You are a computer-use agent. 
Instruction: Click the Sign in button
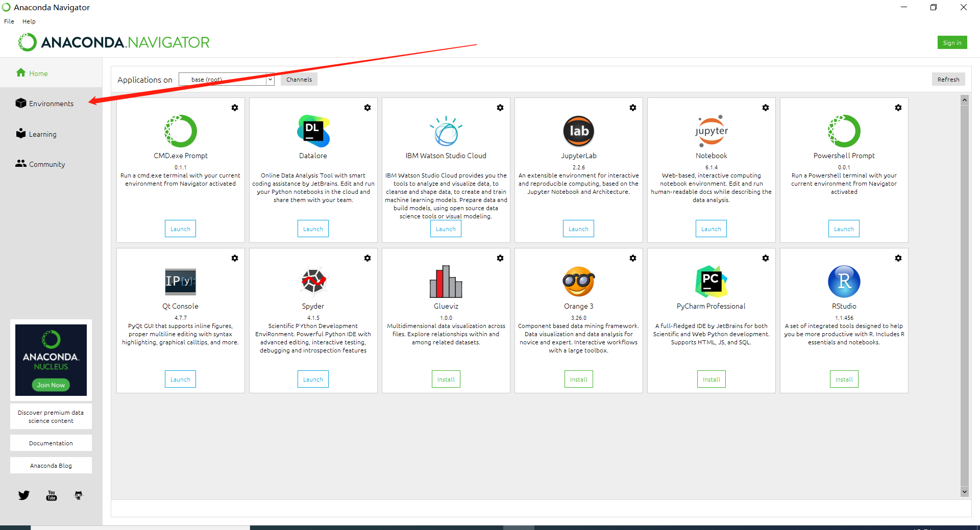[952, 43]
